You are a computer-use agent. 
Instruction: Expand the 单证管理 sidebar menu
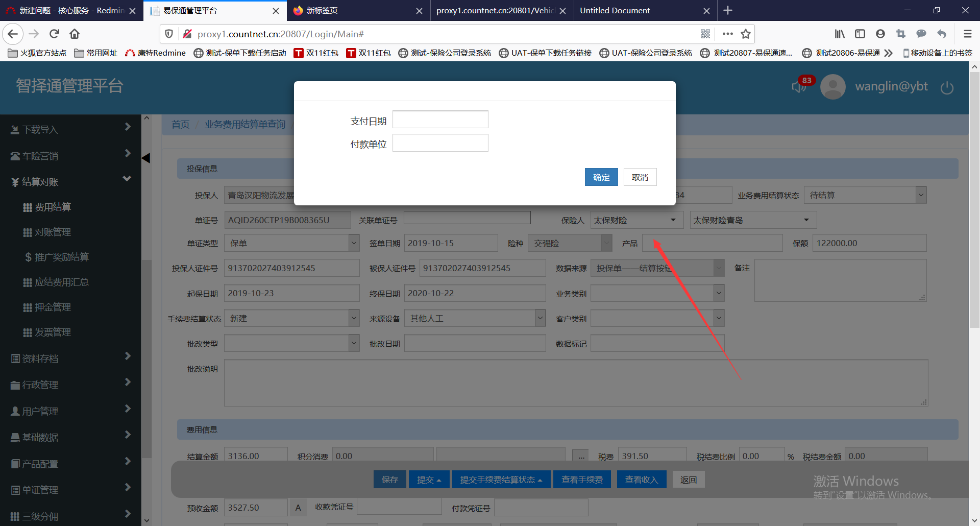(70, 490)
